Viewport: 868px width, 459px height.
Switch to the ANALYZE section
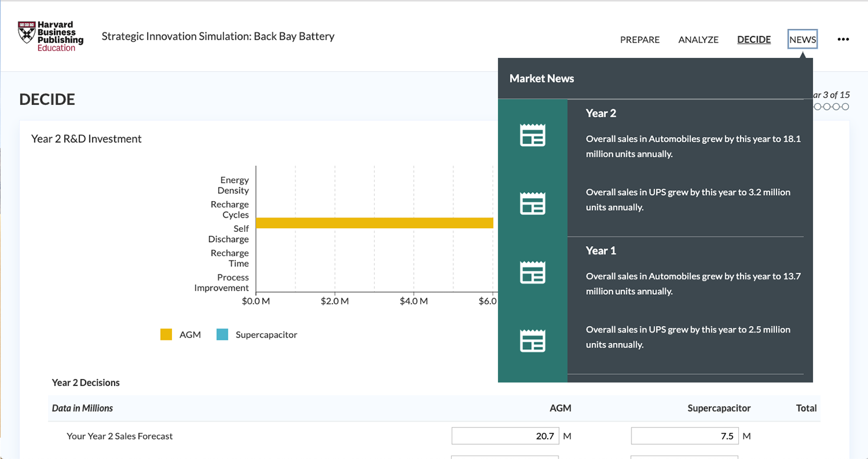tap(698, 39)
